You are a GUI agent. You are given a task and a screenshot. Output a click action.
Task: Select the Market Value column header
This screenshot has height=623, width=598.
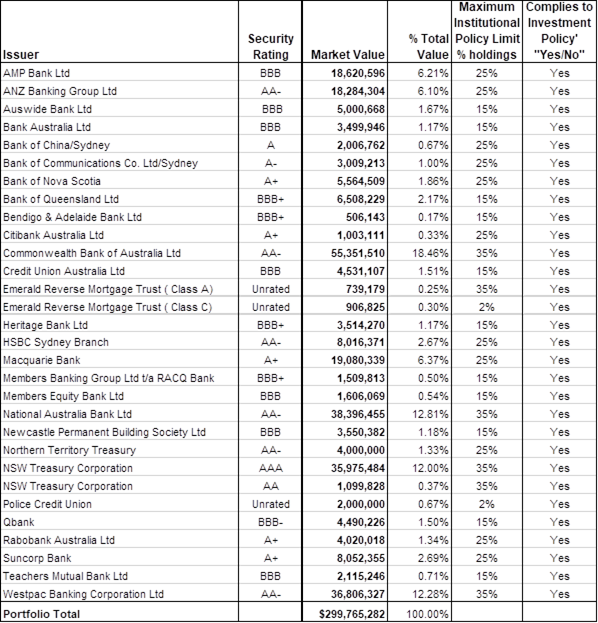344,31
